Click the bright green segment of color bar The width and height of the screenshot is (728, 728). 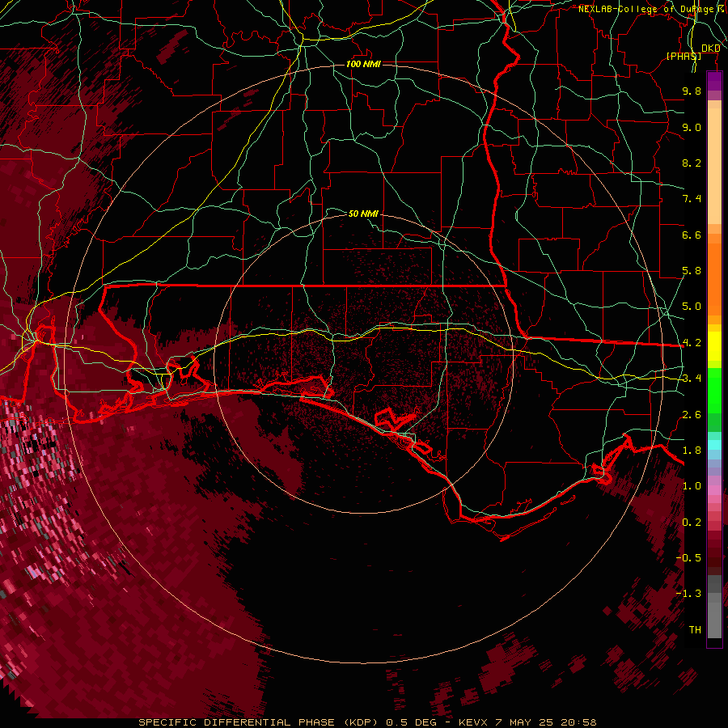[x=714, y=390]
